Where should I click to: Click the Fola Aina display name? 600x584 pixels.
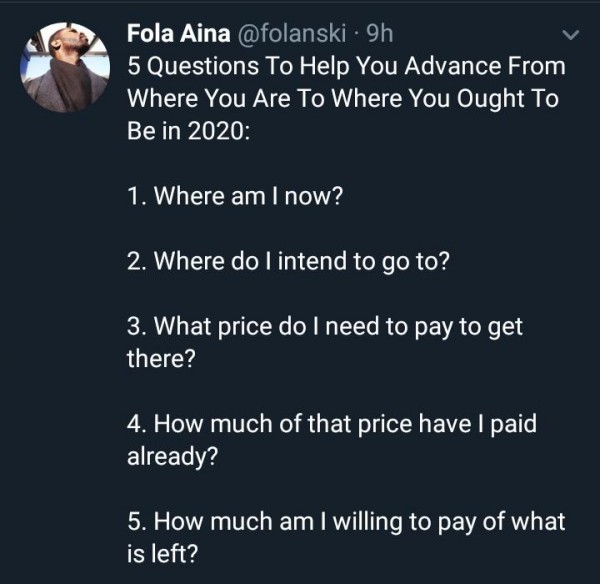(x=178, y=33)
